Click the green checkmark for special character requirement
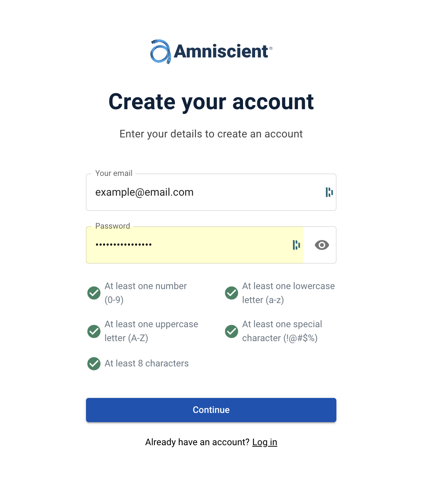This screenshot has width=448, height=480. [231, 331]
